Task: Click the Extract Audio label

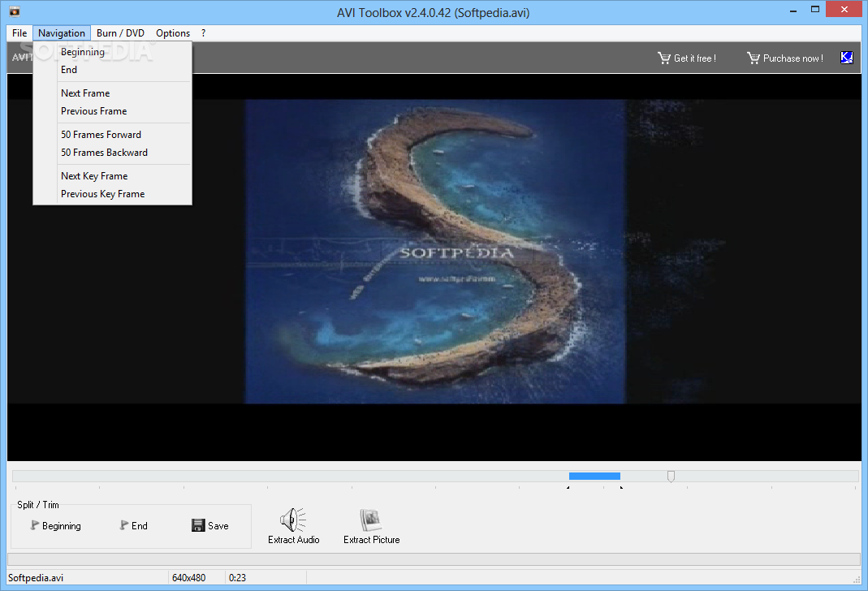Action: tap(294, 540)
